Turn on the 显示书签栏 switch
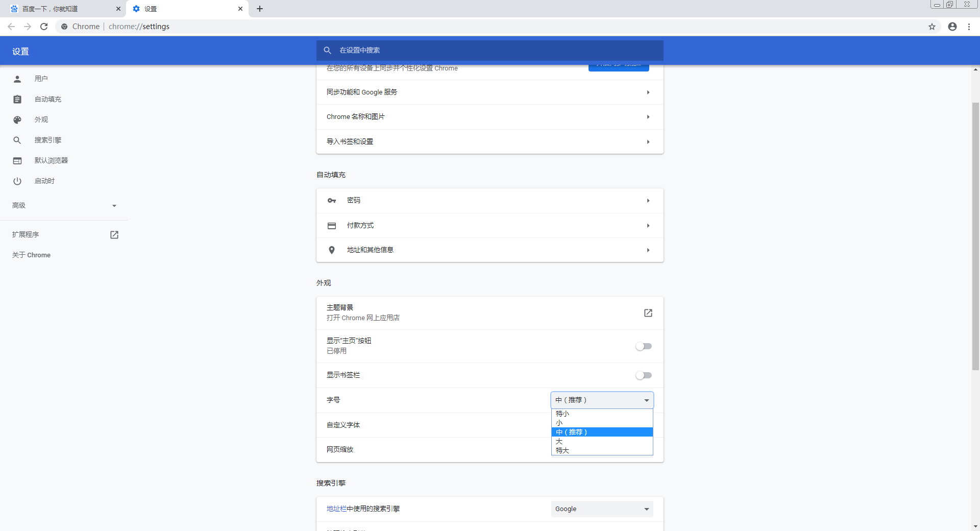Image resolution: width=980 pixels, height=531 pixels. tap(643, 375)
